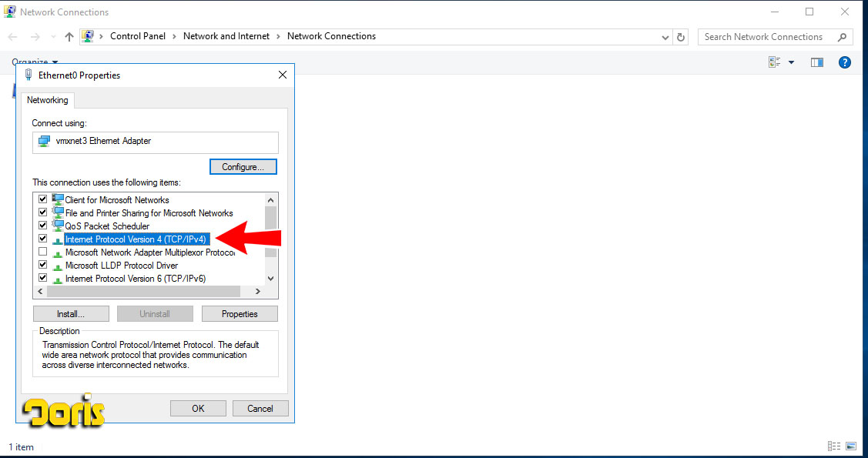The width and height of the screenshot is (868, 458).
Task: Go forward with the Forward arrow
Action: (x=35, y=36)
